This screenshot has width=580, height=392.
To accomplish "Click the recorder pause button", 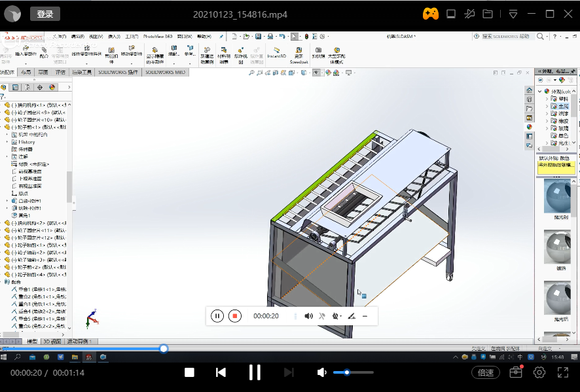I will 217,316.
